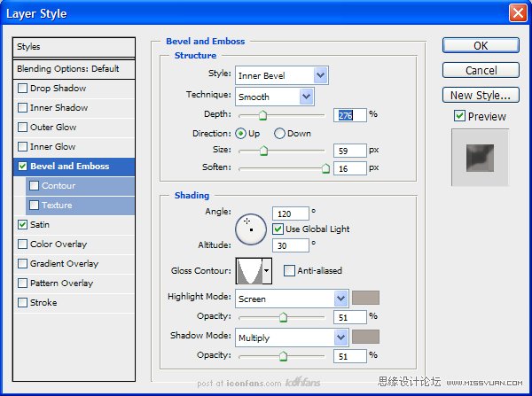The width and height of the screenshot is (532, 396).
Task: Tick the Outer Glow checkbox
Action: click(x=22, y=128)
